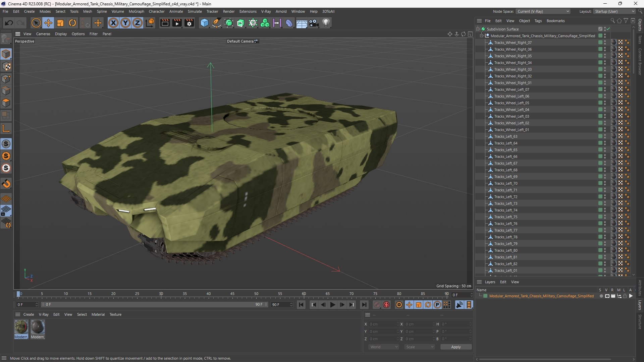Open the Object manager Tags menu
The image size is (644, 362).
[x=538, y=21]
